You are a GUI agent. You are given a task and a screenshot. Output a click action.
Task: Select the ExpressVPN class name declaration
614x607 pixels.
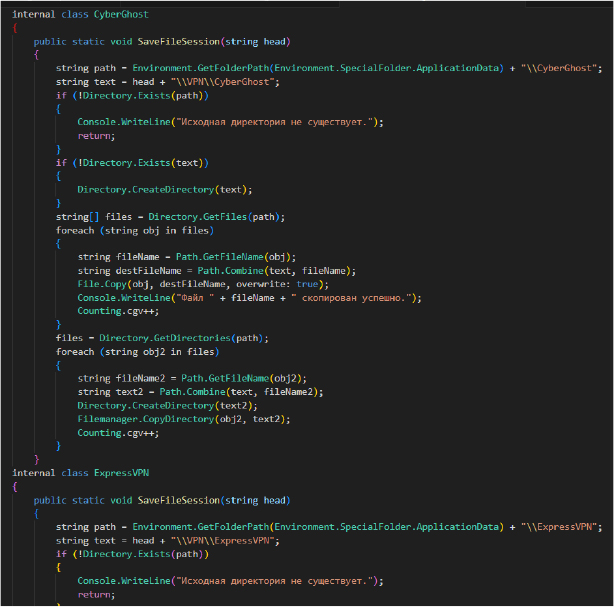(x=121, y=473)
